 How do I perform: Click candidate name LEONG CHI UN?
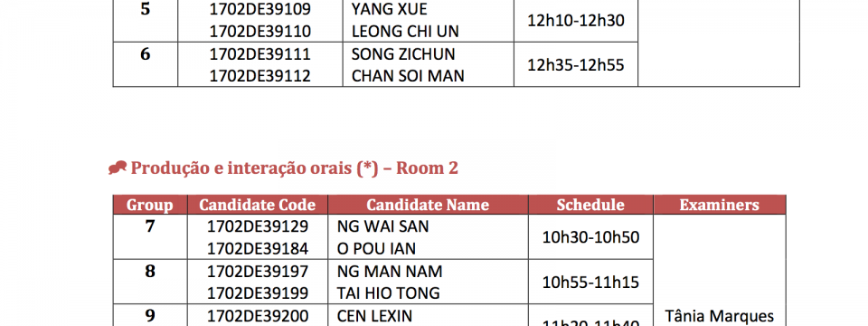point(405,32)
